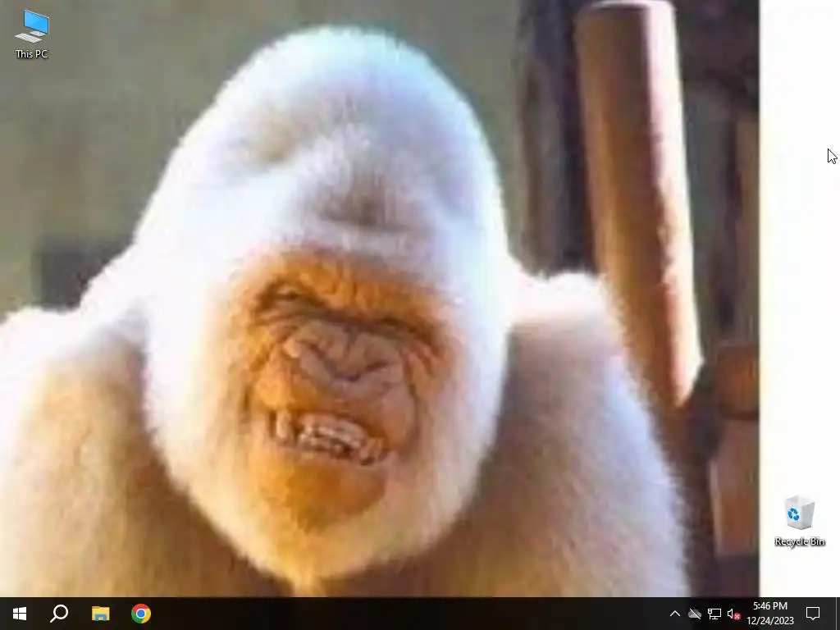840x630 pixels.
Task: Click the crossed-out cloud tray icon
Action: click(695, 614)
